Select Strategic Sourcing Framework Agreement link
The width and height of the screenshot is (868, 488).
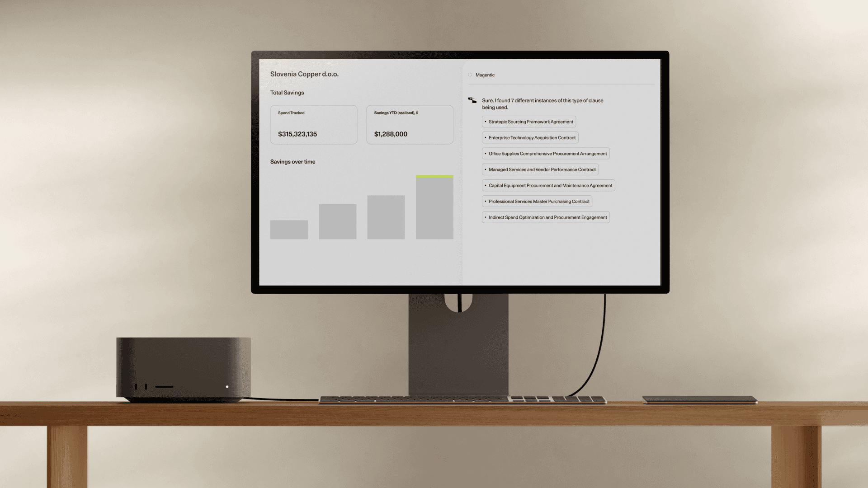click(529, 122)
